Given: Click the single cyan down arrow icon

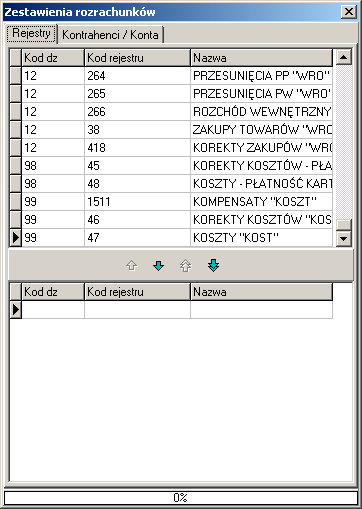Looking at the screenshot, I should click(158, 266).
